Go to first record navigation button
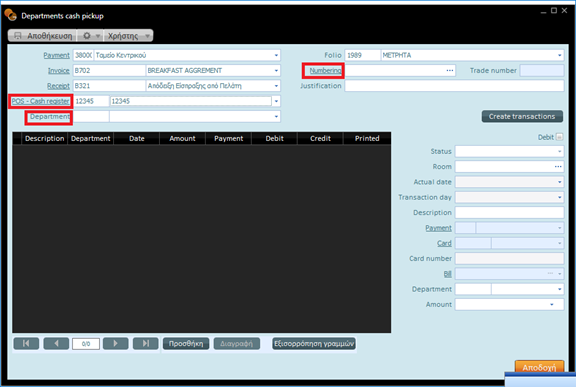 [x=26, y=343]
